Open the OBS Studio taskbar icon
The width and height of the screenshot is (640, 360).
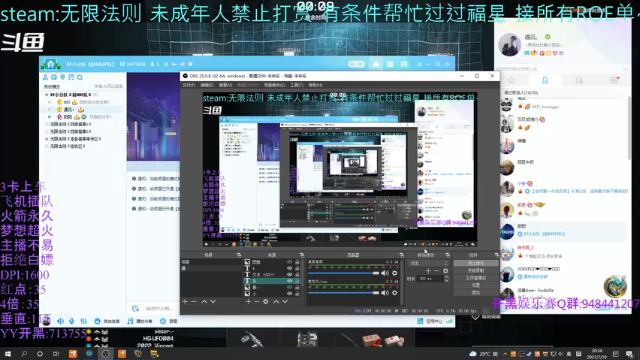pyautogui.click(x=105, y=354)
